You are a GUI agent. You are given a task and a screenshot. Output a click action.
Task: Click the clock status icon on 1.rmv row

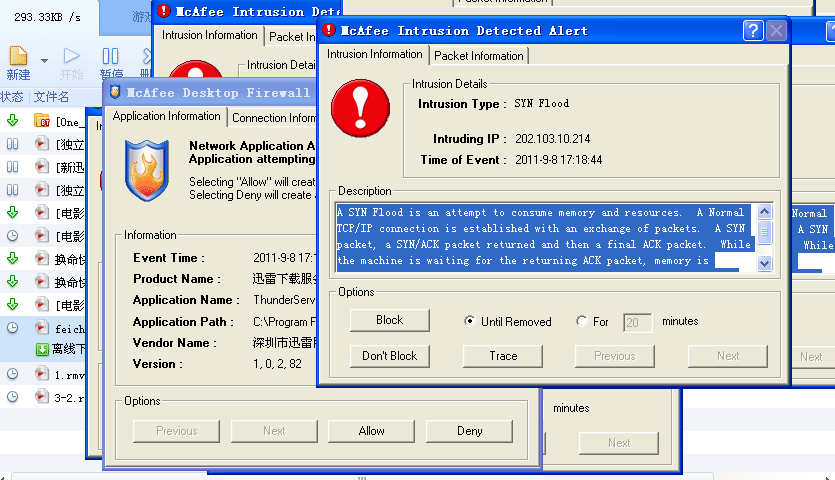[12, 374]
